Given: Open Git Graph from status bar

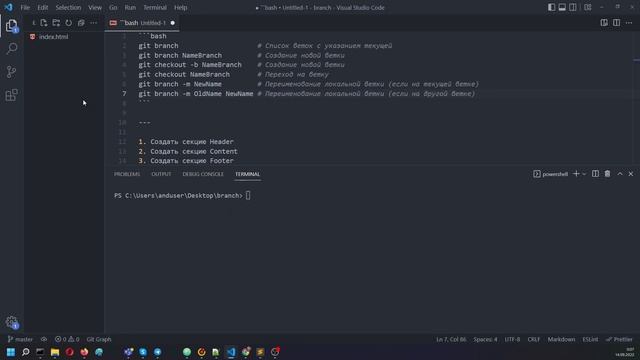Looking at the screenshot, I should [99, 339].
